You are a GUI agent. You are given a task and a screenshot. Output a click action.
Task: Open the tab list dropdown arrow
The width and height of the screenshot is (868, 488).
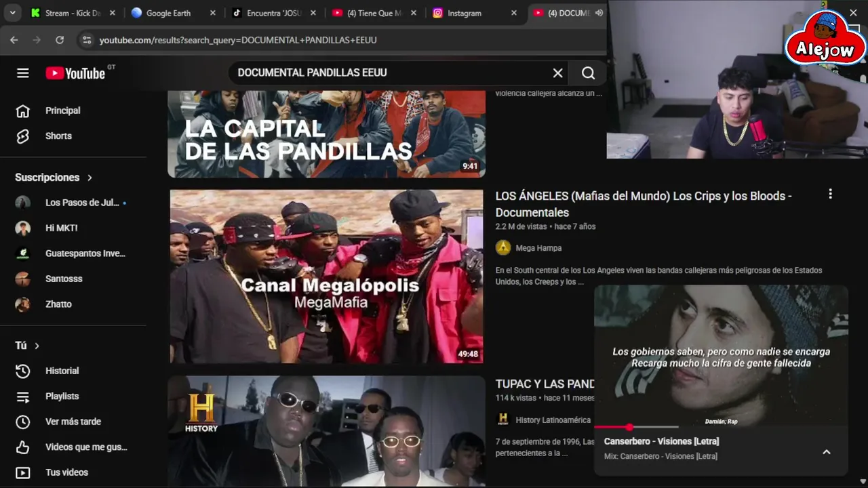(12, 13)
